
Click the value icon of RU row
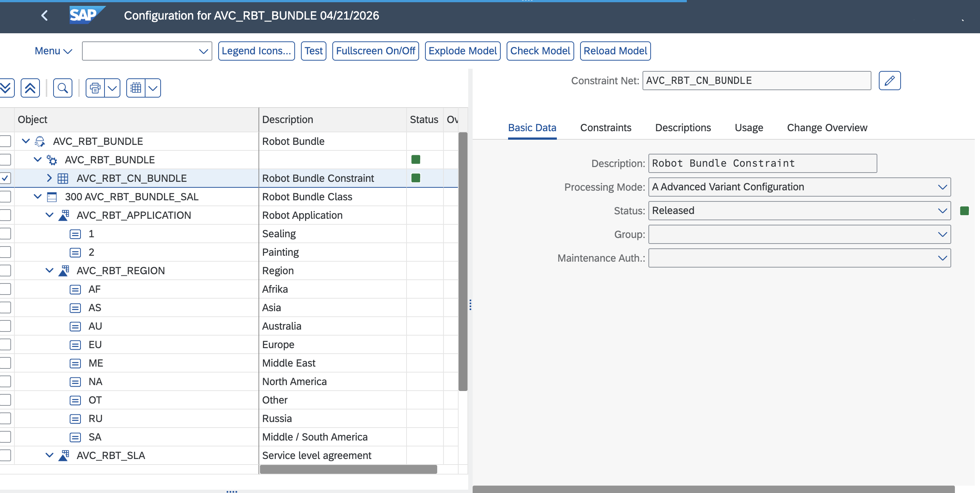[x=75, y=419]
